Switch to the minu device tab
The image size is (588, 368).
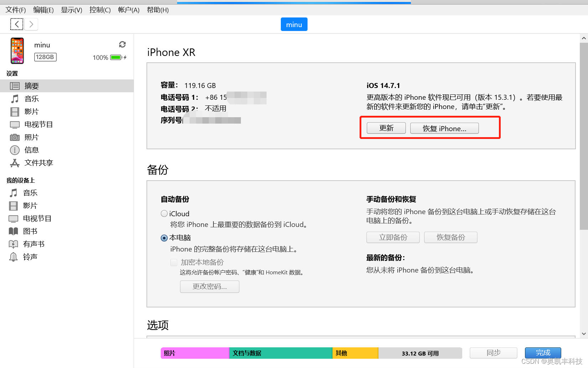(x=294, y=24)
